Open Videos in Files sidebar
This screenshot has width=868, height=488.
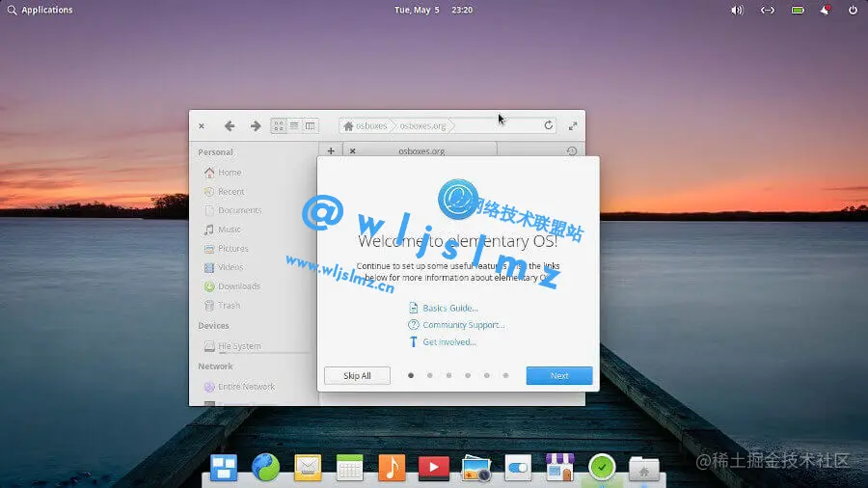click(x=223, y=267)
